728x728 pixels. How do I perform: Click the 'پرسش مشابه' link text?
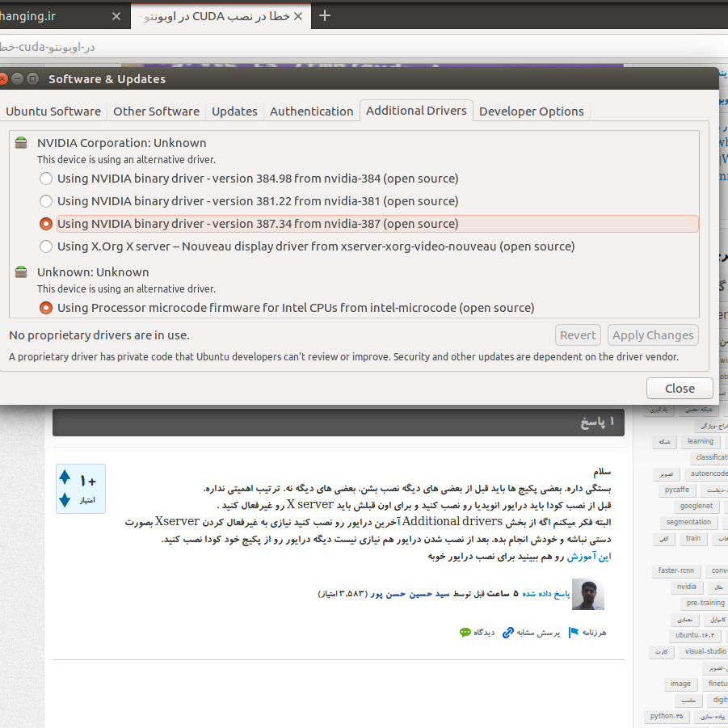(538, 633)
